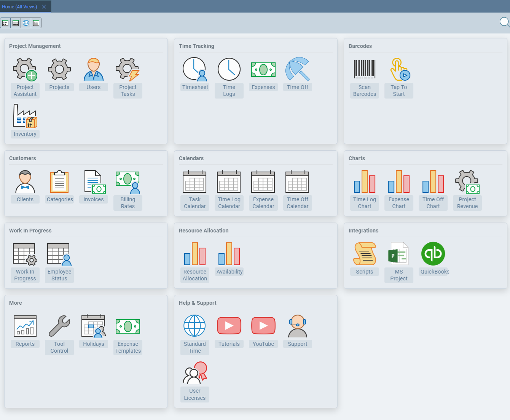Click the Calendars section heading
The height and width of the screenshot is (420, 510).
pyautogui.click(x=191, y=158)
